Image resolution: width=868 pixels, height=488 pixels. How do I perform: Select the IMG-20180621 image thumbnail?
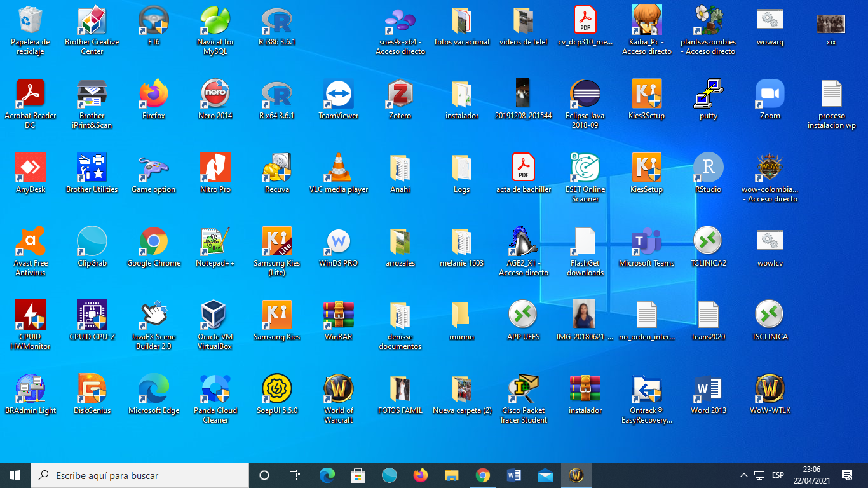click(x=585, y=315)
